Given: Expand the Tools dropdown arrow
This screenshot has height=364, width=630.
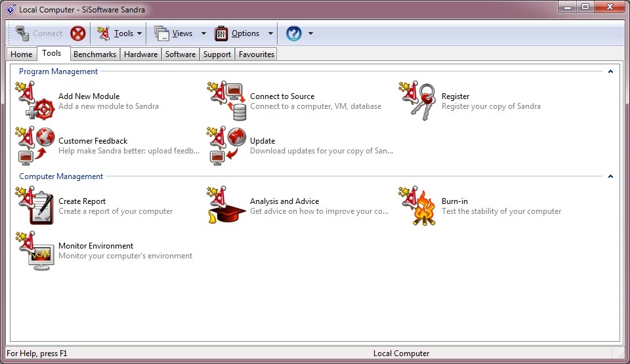Looking at the screenshot, I should (139, 33).
